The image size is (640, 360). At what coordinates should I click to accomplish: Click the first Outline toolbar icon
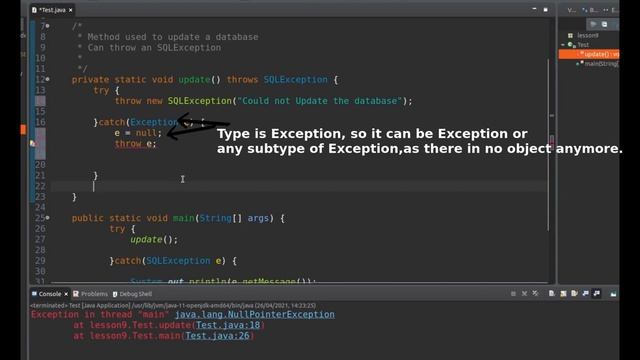tap(593, 24)
